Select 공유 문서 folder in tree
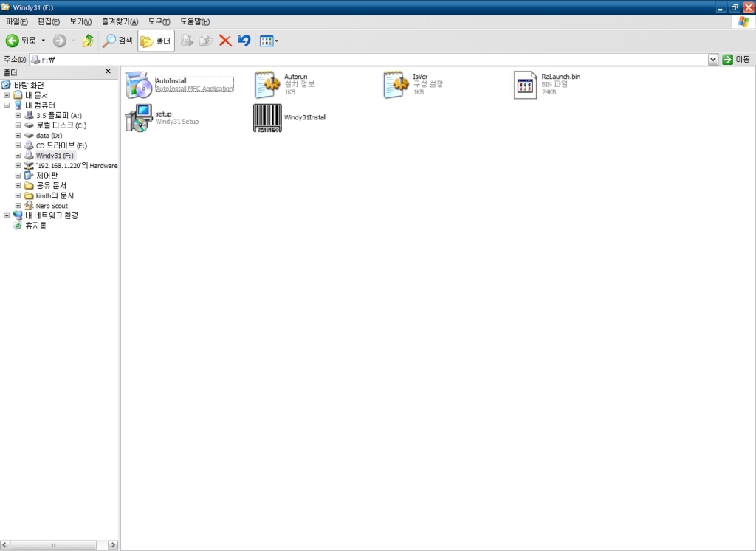Viewport: 756px width, 551px height. coord(51,185)
